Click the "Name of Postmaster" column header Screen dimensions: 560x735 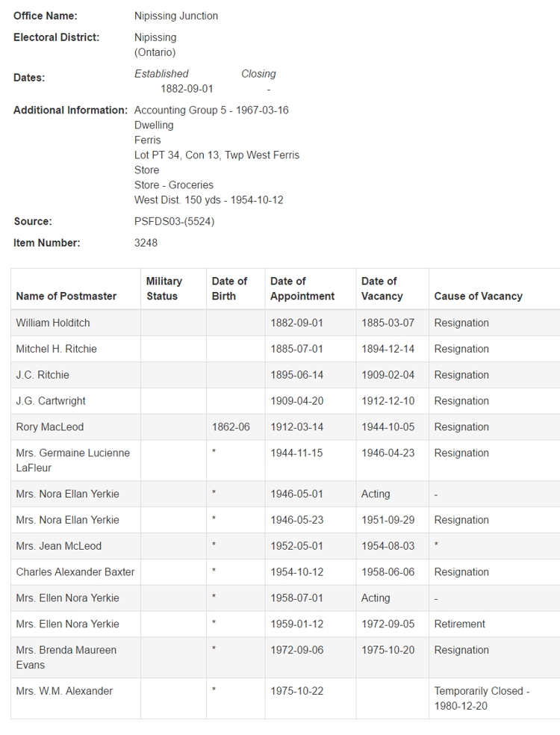click(66, 296)
